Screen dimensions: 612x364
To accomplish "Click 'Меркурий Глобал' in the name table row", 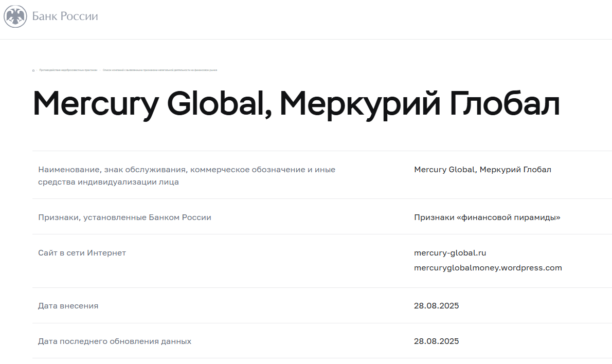I will 515,169.
